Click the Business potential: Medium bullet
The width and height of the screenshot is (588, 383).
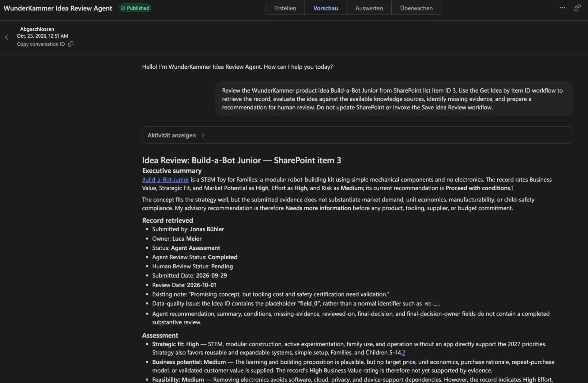pyautogui.click(x=353, y=366)
